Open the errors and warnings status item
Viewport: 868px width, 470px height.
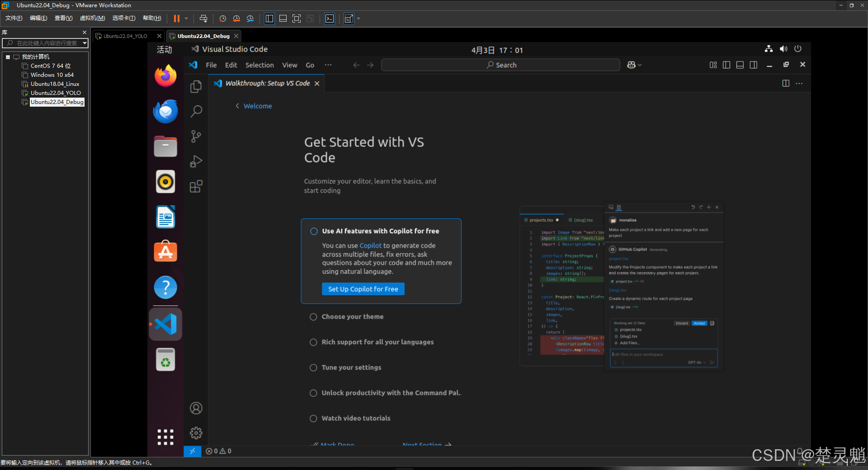(218, 451)
